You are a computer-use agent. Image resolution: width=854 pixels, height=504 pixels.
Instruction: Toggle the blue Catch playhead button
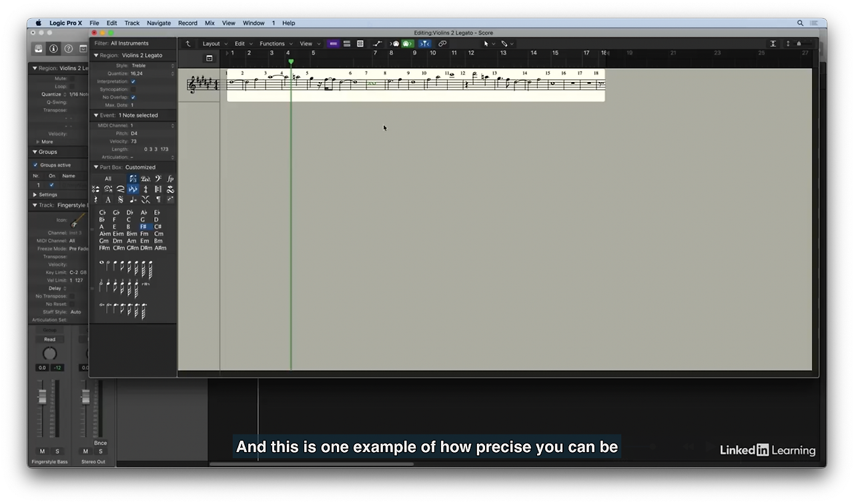tap(425, 43)
